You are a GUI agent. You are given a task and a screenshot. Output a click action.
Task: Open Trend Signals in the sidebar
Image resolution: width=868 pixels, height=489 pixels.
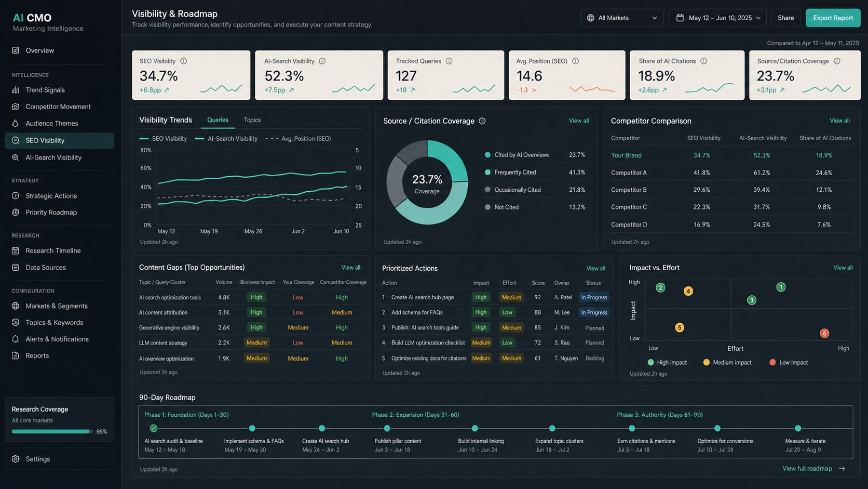pos(59,90)
